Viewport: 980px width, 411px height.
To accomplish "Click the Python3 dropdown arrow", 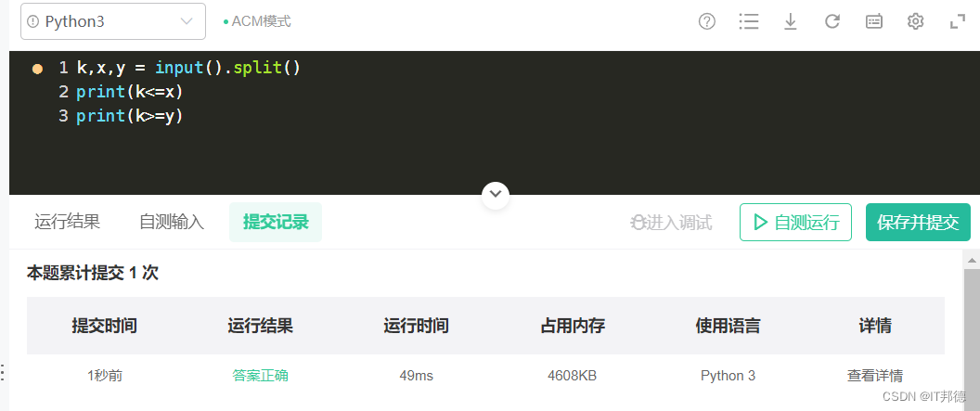I will pyautogui.click(x=187, y=21).
